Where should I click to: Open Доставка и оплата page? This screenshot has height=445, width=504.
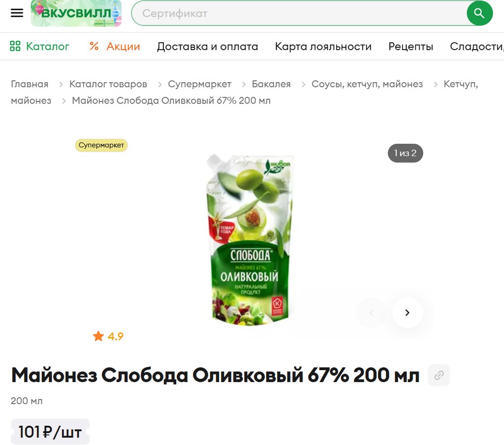coord(207,46)
